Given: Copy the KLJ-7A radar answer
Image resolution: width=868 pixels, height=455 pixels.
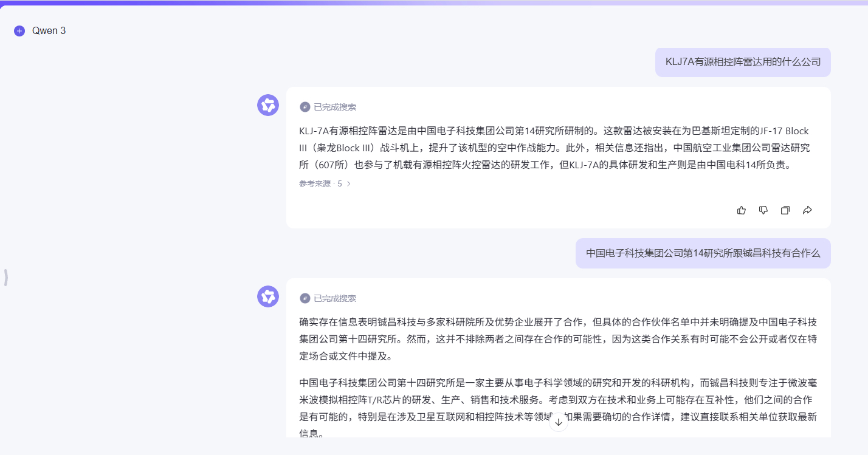Looking at the screenshot, I should tap(785, 210).
